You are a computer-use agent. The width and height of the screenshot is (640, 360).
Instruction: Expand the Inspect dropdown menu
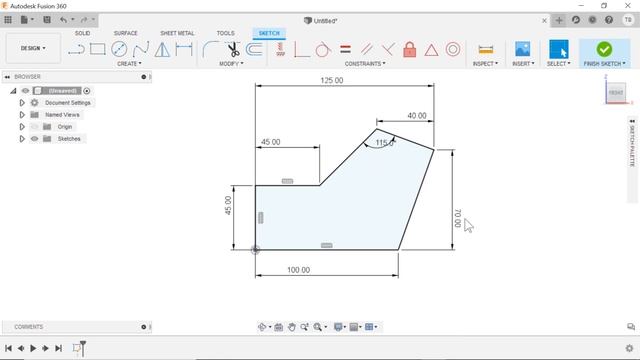pyautogui.click(x=485, y=64)
